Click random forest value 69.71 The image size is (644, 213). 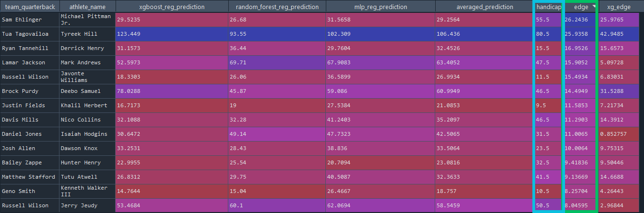tap(277, 63)
